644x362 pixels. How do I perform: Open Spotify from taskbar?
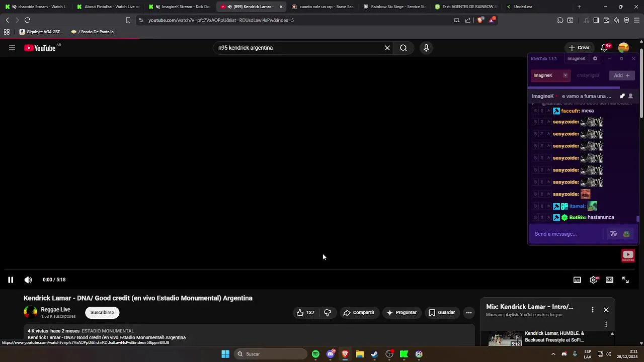coord(315,354)
